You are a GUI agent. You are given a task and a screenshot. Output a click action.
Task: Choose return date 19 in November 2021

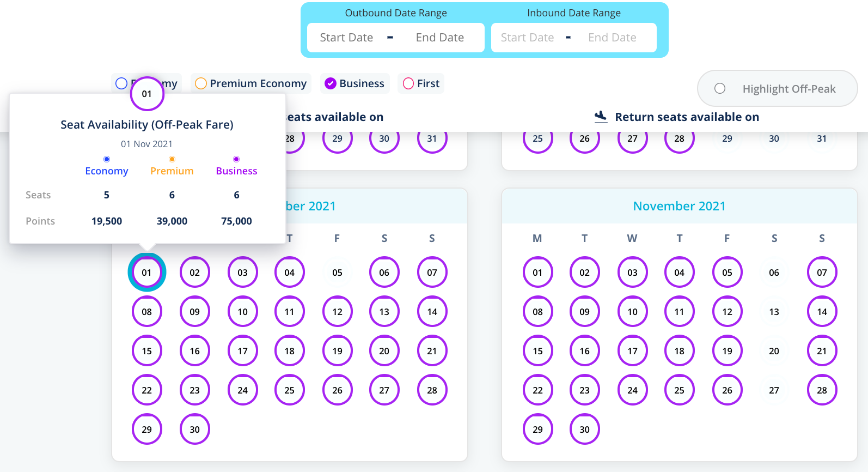pyautogui.click(x=728, y=351)
